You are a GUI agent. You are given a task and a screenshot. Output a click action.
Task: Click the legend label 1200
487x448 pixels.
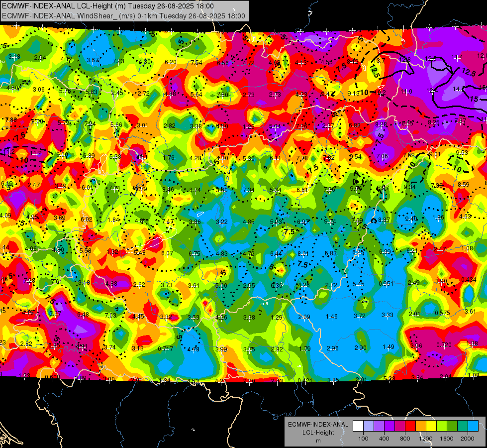426,439
